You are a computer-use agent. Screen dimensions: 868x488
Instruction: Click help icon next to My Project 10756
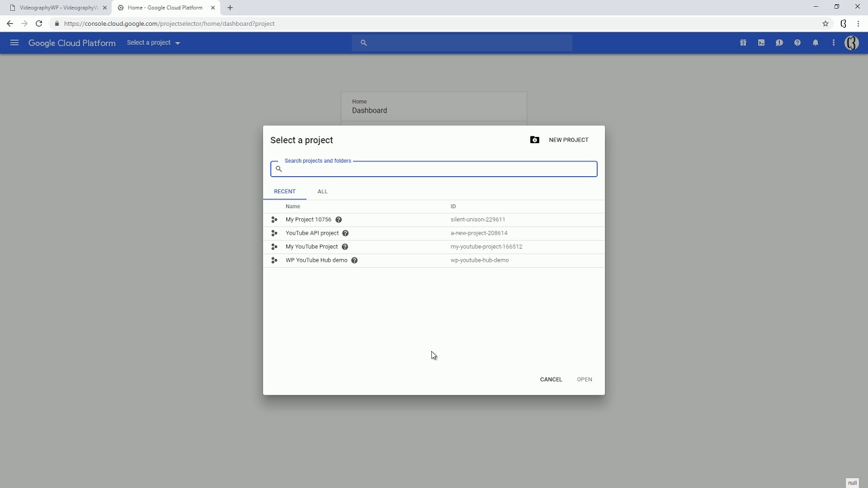(338, 220)
